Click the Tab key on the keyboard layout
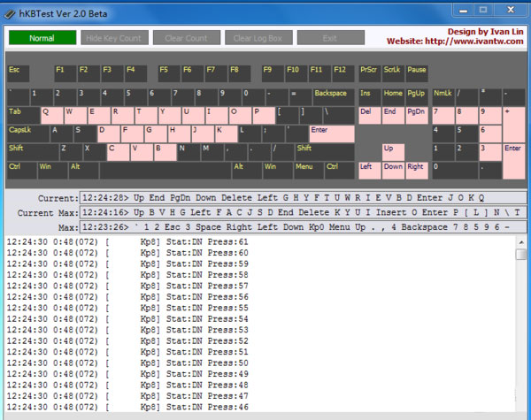Screen dimensions: 531x420 click(22, 115)
